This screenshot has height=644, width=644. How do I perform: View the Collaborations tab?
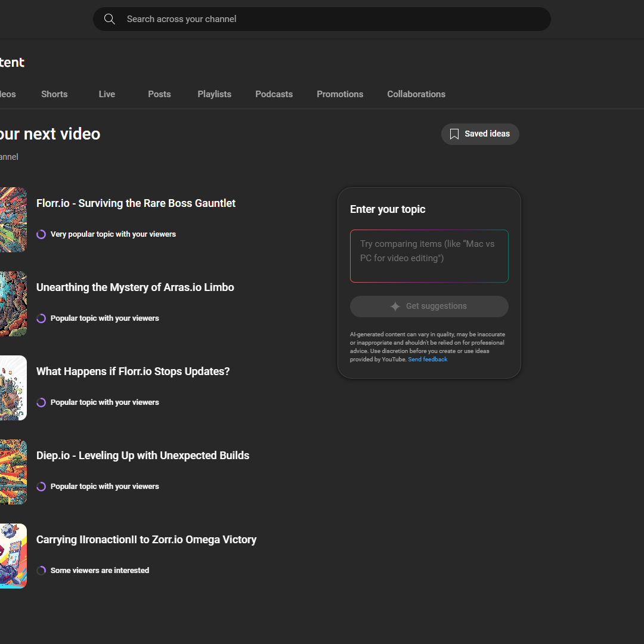(416, 94)
